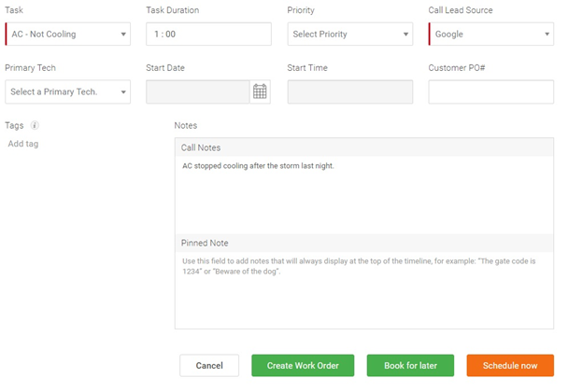Click the orange Schedule now button
The width and height of the screenshot is (582, 392).
(510, 365)
